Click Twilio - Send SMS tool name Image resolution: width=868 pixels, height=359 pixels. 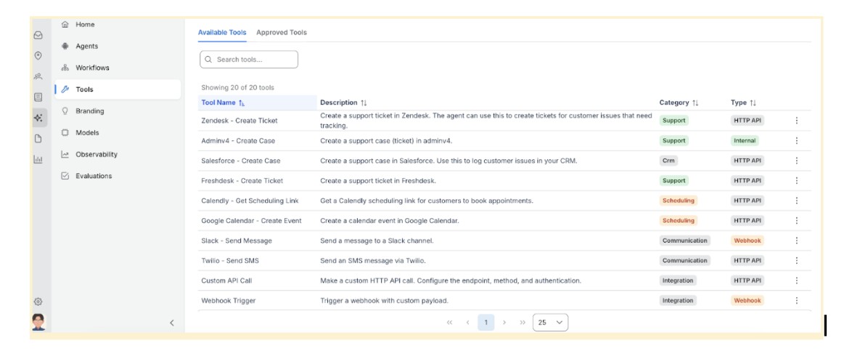tap(230, 260)
